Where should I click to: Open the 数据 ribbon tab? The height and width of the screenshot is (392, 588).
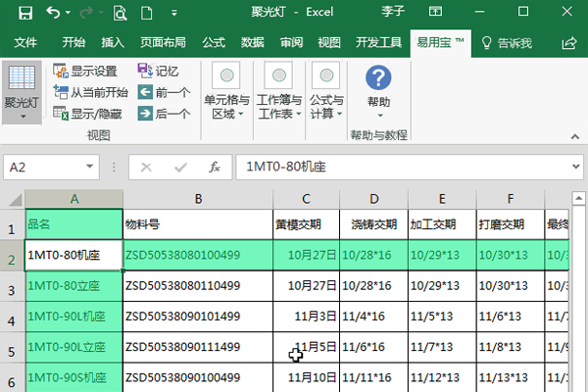[x=252, y=43]
